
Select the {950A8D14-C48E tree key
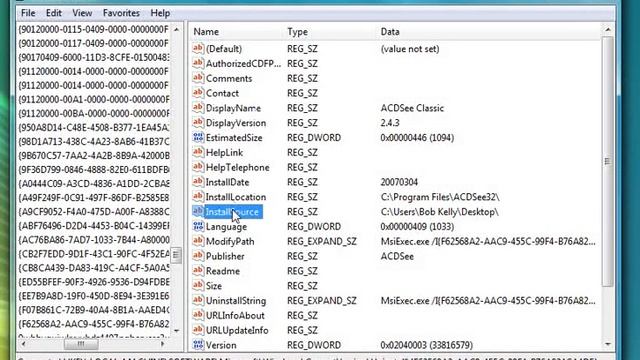(93, 127)
